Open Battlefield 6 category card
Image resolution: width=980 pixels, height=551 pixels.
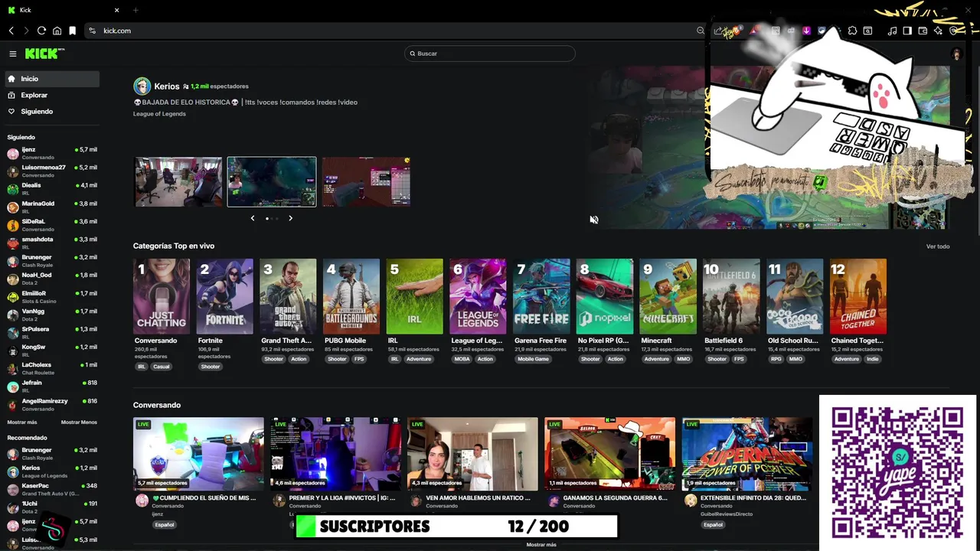coord(731,296)
